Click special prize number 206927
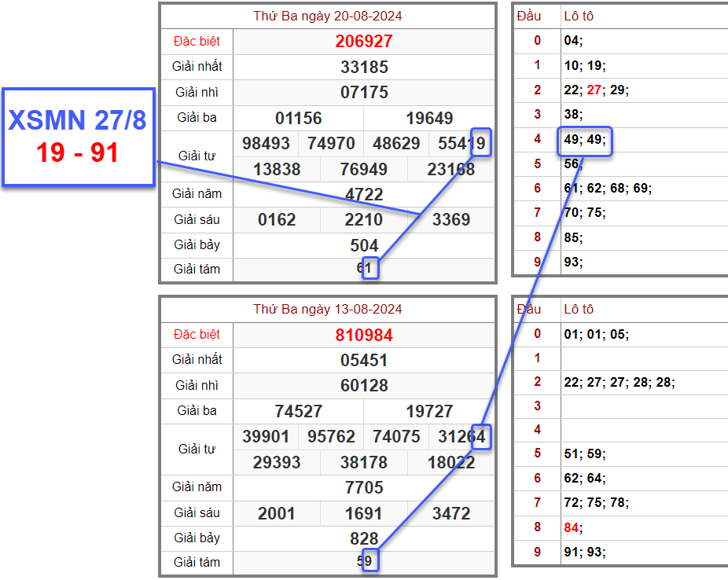728x580 pixels. (363, 42)
